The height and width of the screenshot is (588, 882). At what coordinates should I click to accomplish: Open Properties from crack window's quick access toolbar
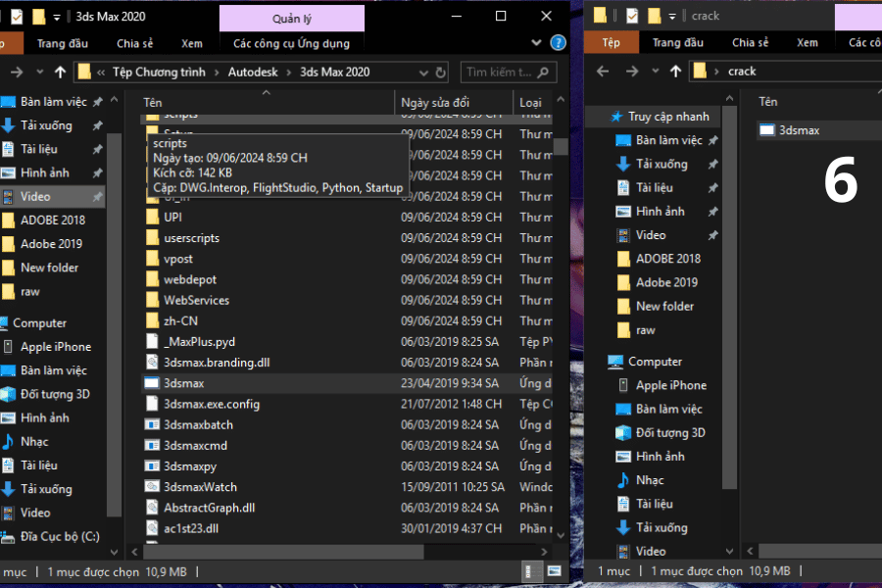(632, 16)
